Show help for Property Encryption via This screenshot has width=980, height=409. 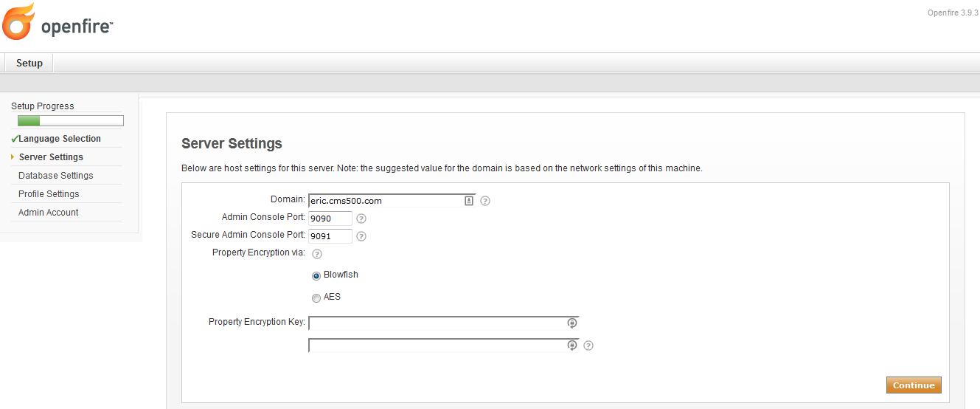click(x=317, y=254)
